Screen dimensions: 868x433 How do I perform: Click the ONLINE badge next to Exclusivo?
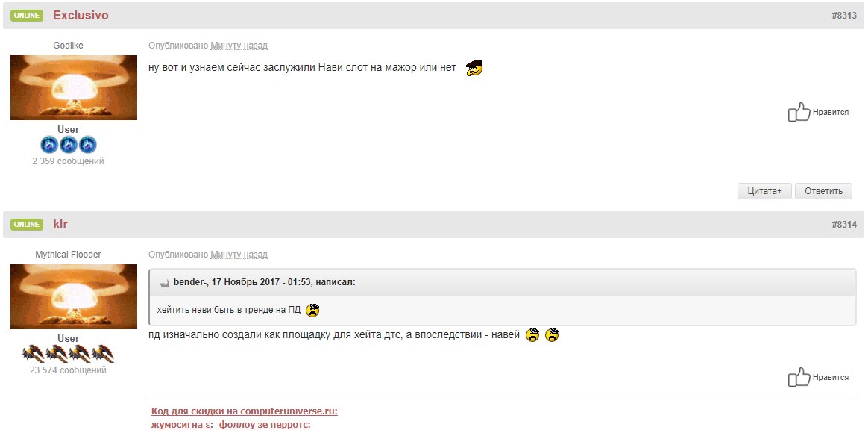(x=27, y=16)
